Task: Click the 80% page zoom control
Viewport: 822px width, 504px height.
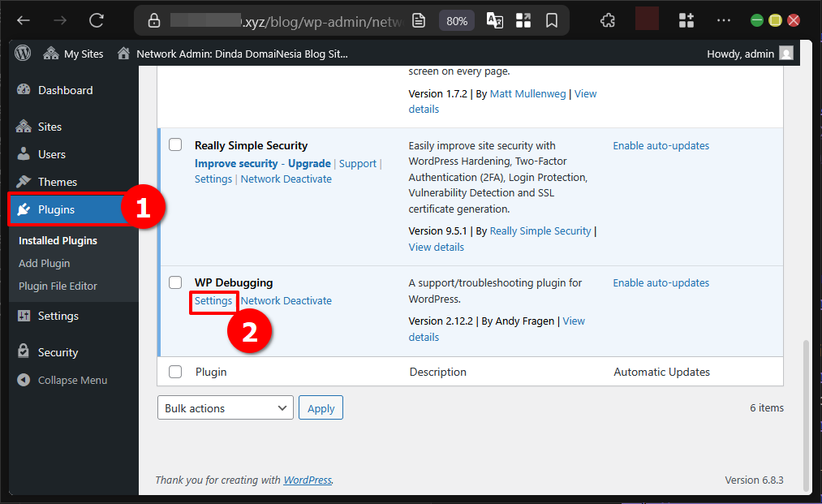Action: tap(456, 20)
